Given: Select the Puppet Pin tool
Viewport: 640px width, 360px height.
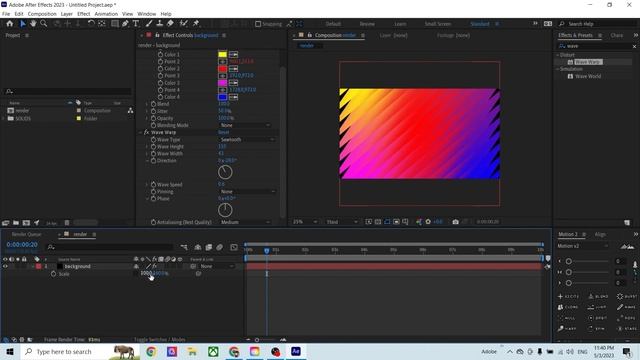Looking at the screenshot, I should (x=196, y=24).
